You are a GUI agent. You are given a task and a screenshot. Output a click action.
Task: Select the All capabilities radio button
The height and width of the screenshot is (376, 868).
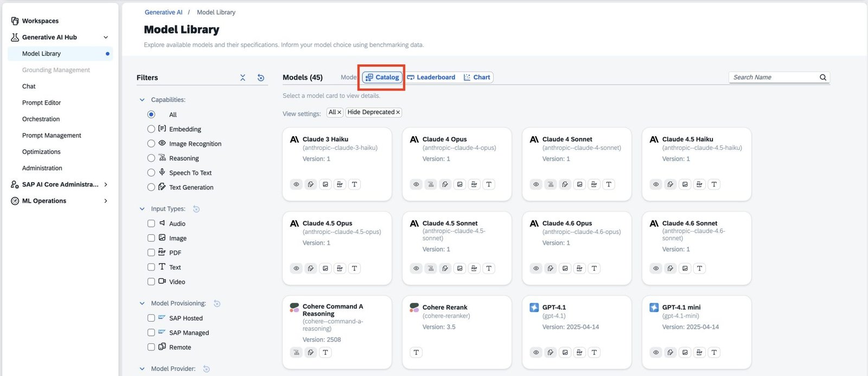point(151,114)
